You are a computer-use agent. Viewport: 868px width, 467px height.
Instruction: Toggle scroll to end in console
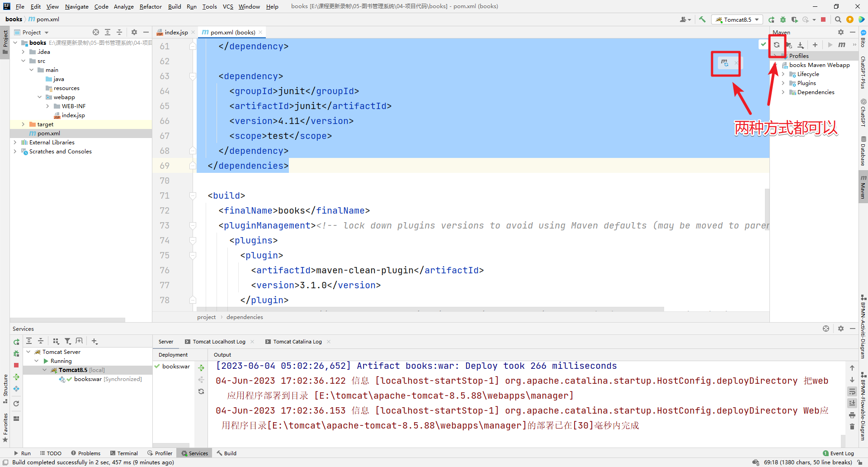point(852,403)
